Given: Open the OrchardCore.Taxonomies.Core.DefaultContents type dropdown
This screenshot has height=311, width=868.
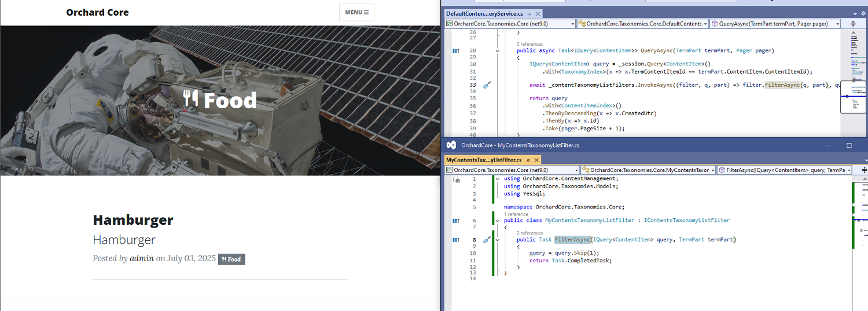Looking at the screenshot, I should click(642, 24).
